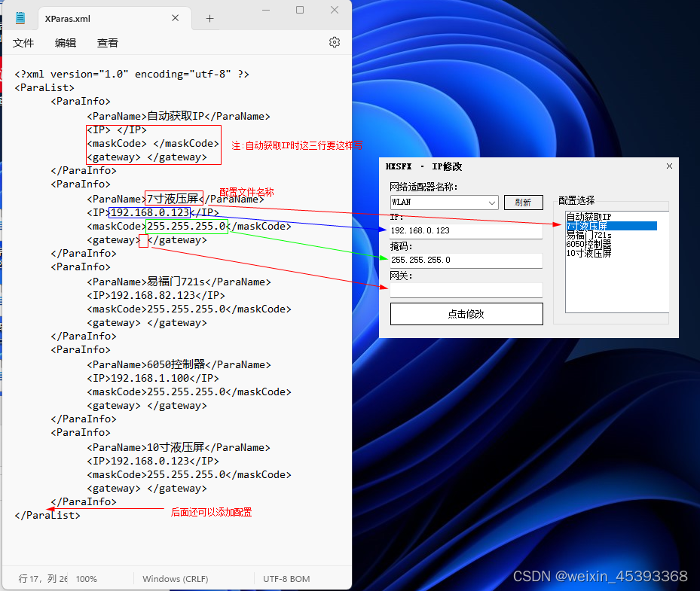This screenshot has width=700, height=591.
Task: Click the 100% zoom level in status bar
Action: [87, 579]
